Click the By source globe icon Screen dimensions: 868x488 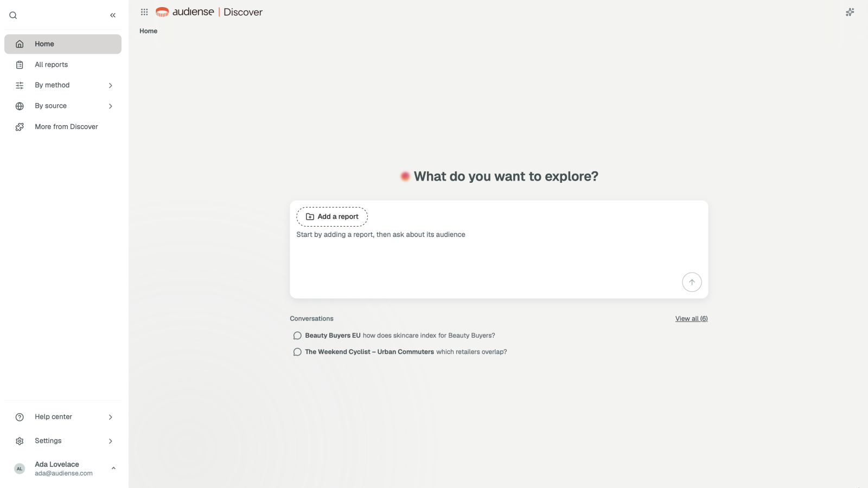20,106
